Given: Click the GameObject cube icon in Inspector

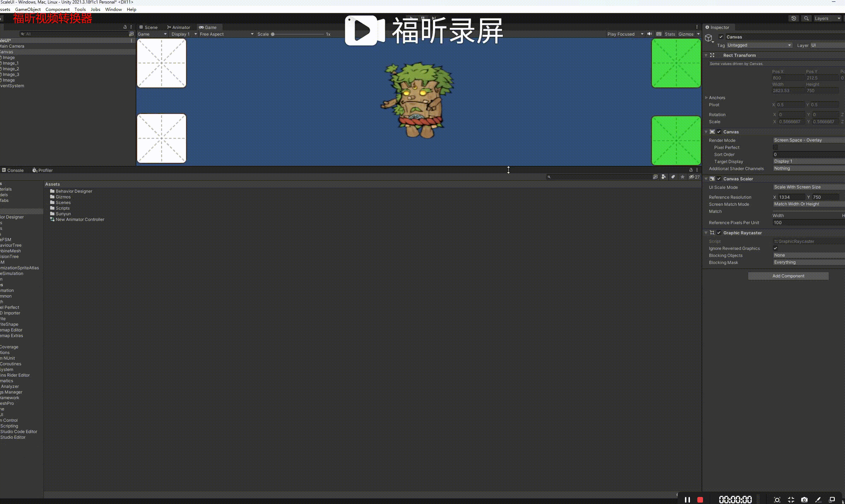Looking at the screenshot, I should [x=709, y=38].
